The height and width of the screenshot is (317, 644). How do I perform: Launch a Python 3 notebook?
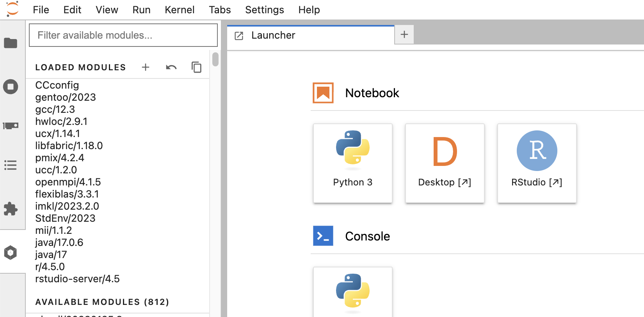(353, 163)
